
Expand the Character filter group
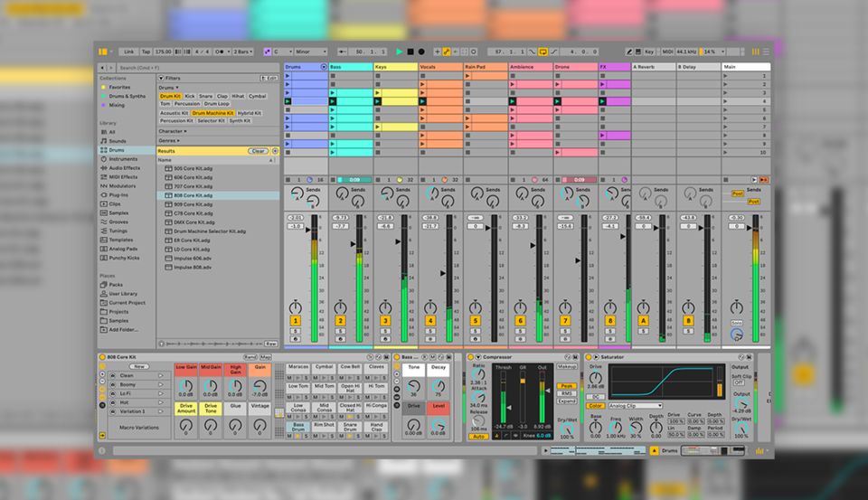(169, 131)
